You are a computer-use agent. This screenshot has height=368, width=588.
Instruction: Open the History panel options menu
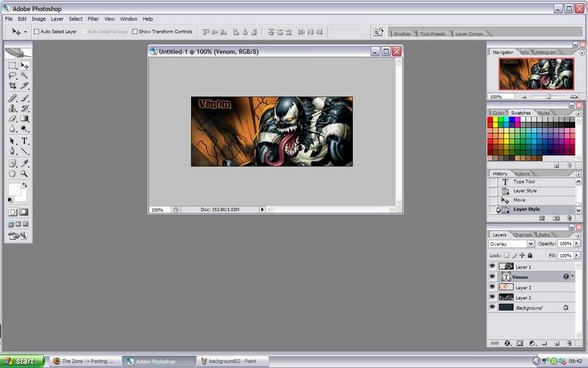click(x=578, y=174)
